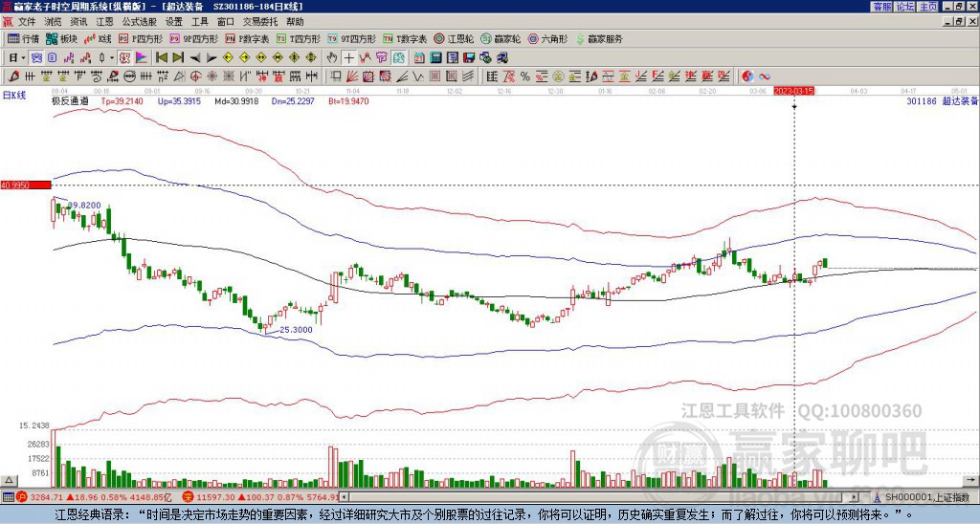Toggle the 权 rights-adjustment button
Viewport: 980px width, 524px height.
tap(123, 58)
